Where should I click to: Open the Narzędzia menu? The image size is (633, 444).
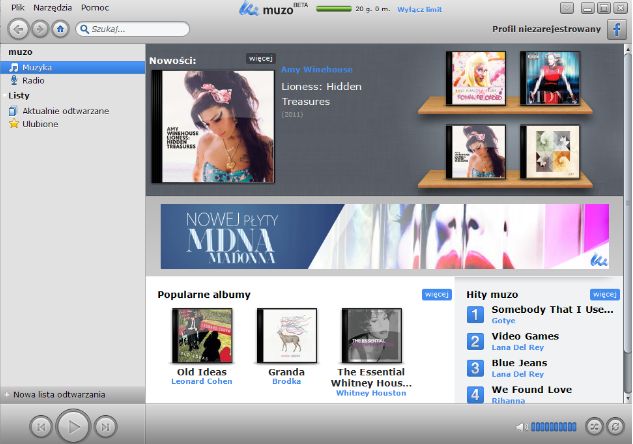52,8
